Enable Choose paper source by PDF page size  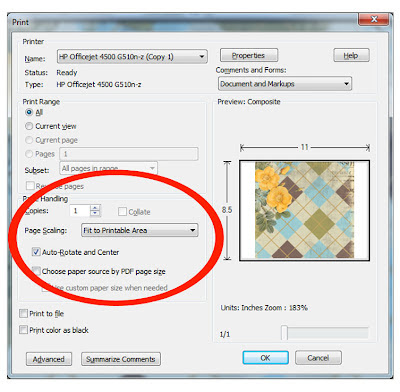(36, 271)
